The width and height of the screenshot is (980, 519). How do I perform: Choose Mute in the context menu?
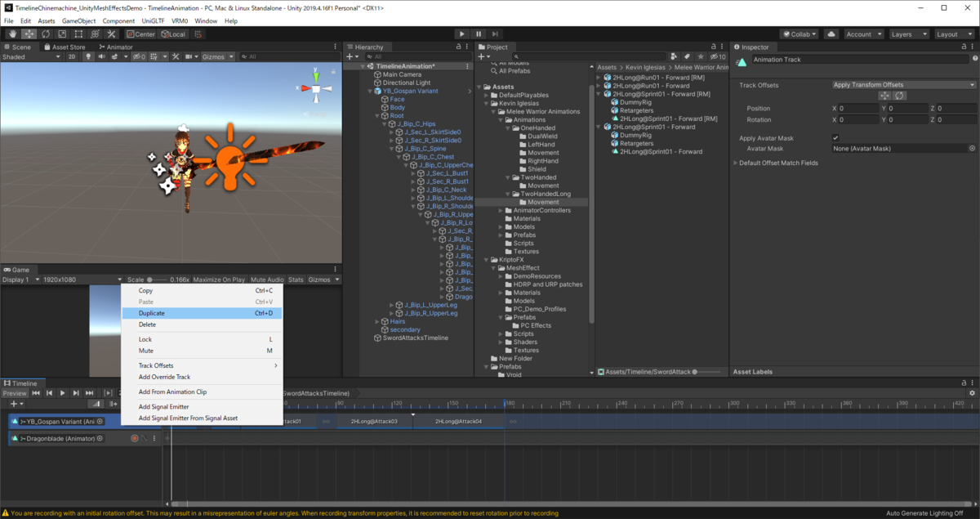tap(201, 351)
